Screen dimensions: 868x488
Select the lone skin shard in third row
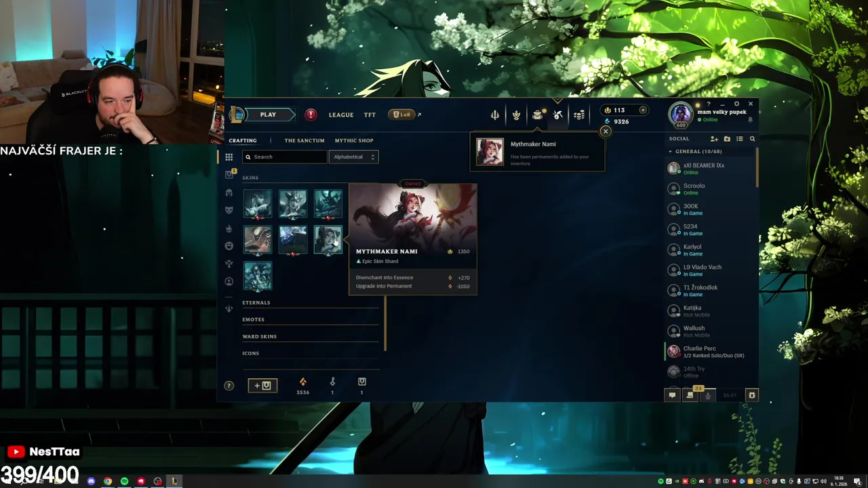(258, 276)
